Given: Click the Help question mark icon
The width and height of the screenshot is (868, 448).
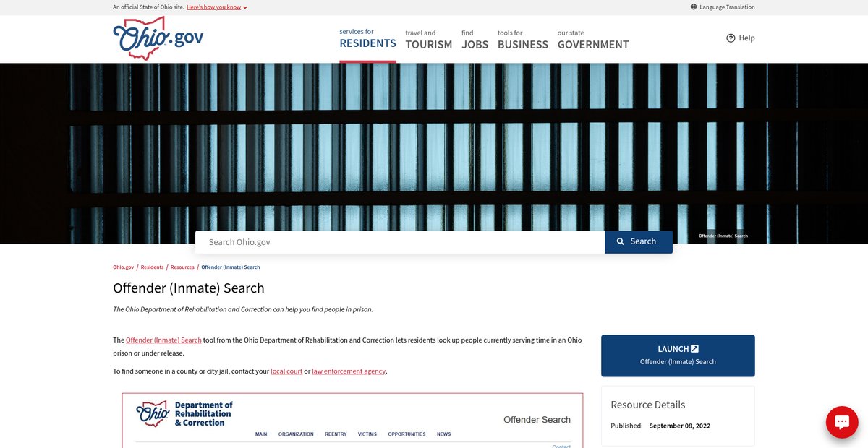Looking at the screenshot, I should tap(731, 38).
